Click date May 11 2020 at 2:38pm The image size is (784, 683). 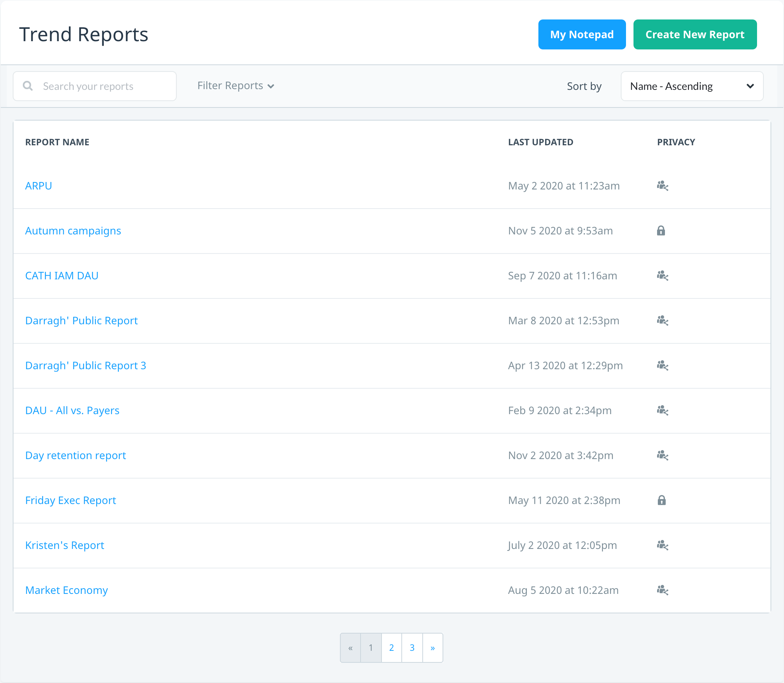pos(564,501)
